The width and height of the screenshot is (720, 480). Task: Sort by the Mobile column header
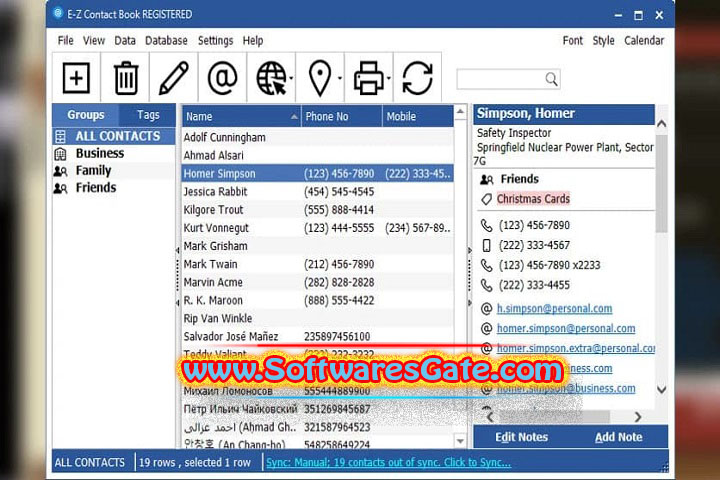pyautogui.click(x=418, y=117)
